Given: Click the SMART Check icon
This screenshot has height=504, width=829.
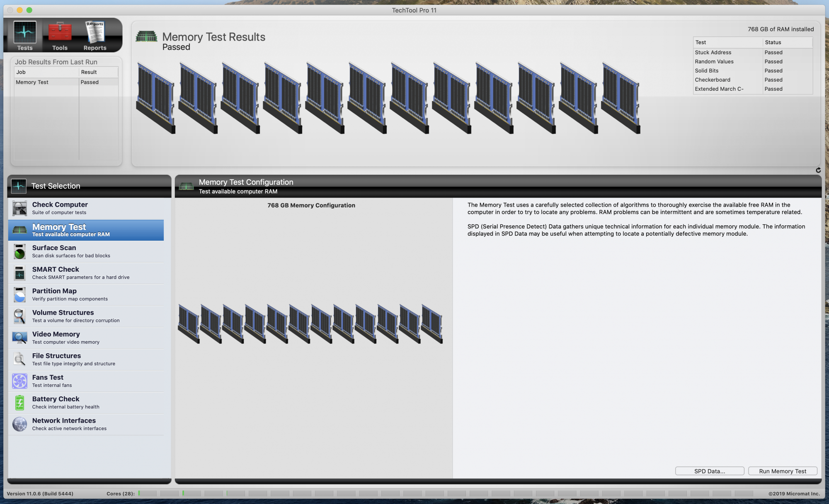Looking at the screenshot, I should pyautogui.click(x=19, y=273).
